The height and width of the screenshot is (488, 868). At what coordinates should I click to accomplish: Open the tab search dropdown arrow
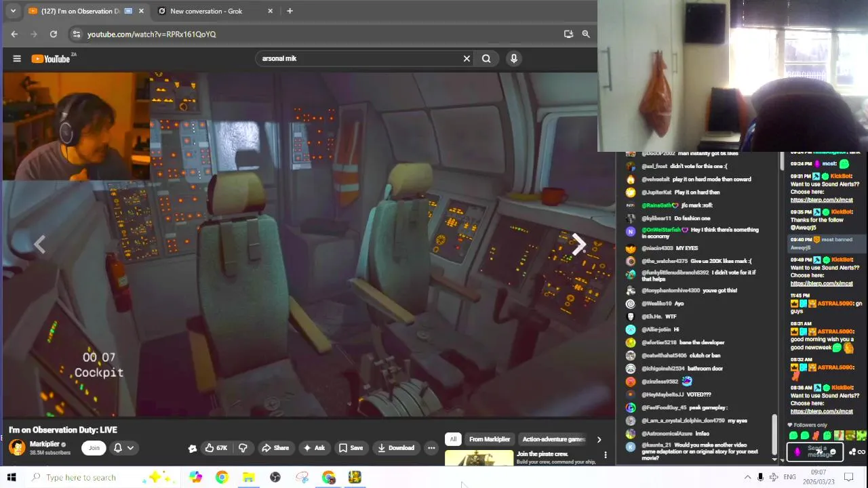pyautogui.click(x=13, y=11)
